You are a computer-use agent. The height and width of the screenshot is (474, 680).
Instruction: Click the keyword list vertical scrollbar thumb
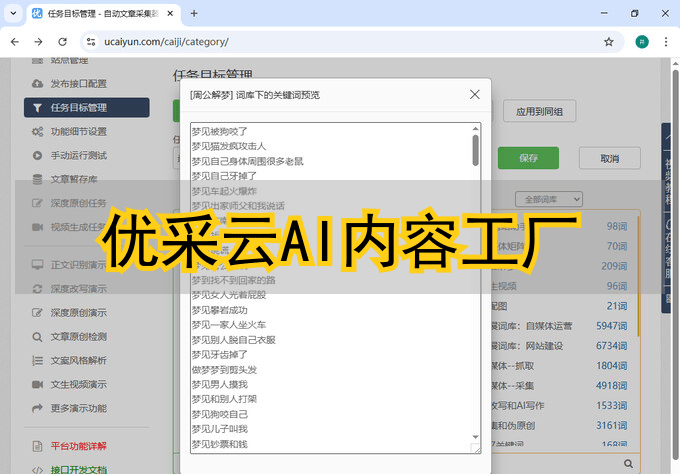pyautogui.click(x=475, y=149)
